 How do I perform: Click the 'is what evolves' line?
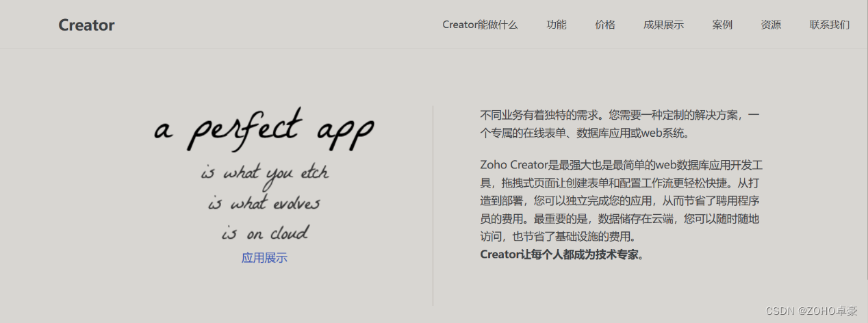tap(264, 203)
